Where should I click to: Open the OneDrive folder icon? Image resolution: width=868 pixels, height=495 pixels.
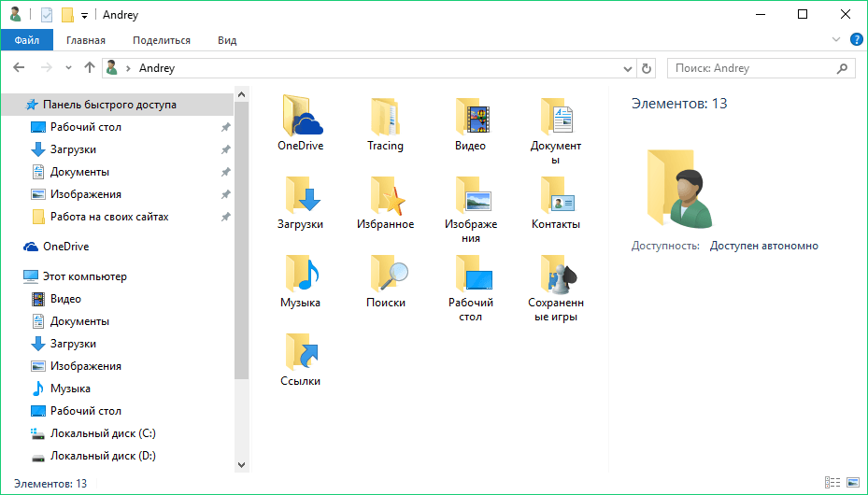[x=300, y=117]
